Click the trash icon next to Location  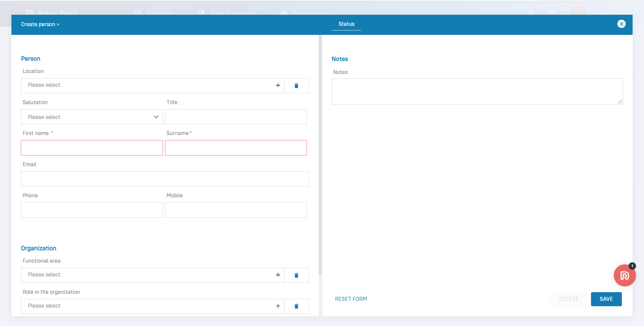(296, 86)
